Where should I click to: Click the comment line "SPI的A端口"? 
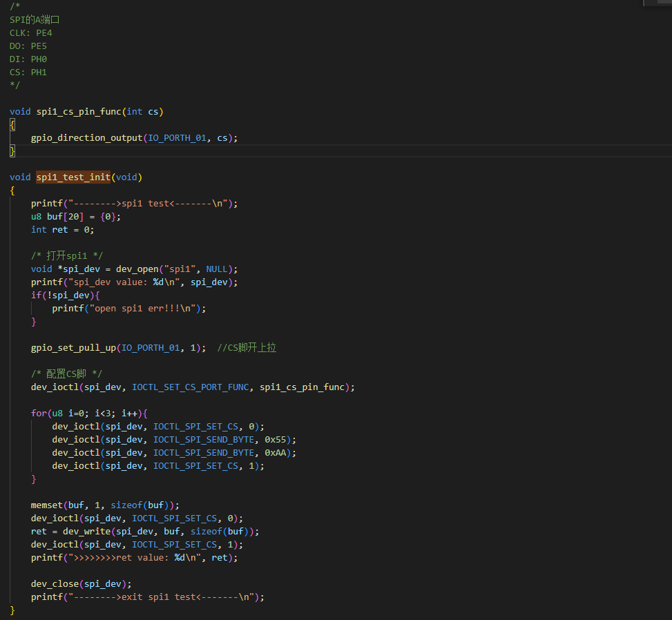coord(35,20)
